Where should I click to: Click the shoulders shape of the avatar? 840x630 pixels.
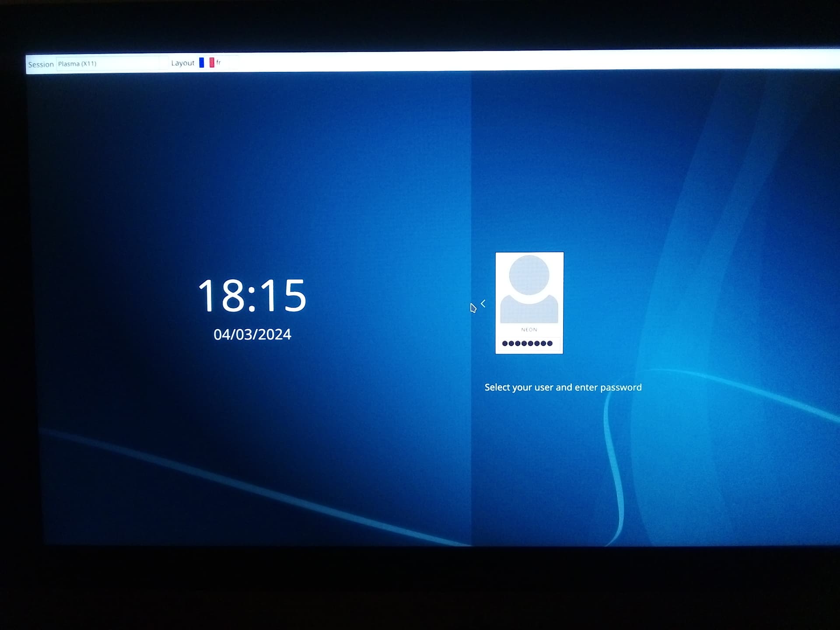[529, 309]
